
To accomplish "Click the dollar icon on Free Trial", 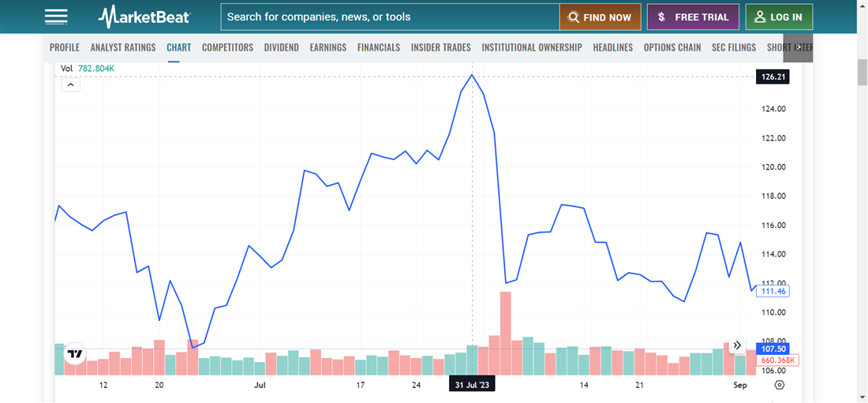I will 661,17.
